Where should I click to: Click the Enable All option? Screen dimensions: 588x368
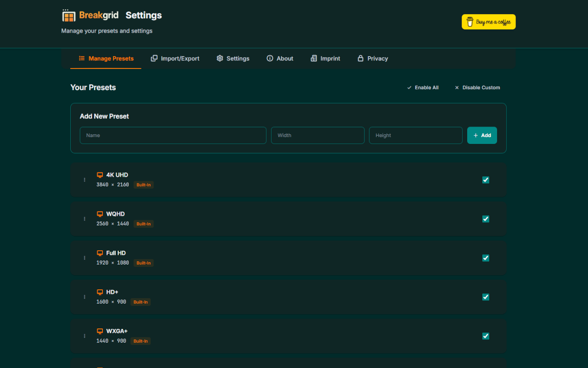pos(423,87)
